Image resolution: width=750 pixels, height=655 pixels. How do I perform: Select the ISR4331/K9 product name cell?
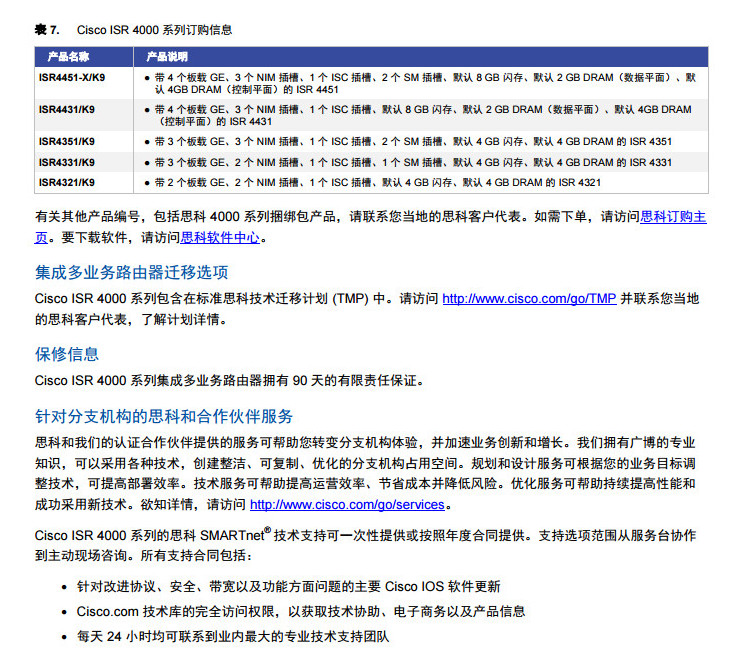[67, 162]
